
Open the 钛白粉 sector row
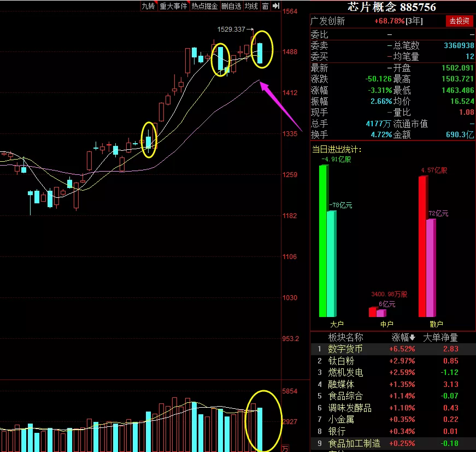coord(393,361)
